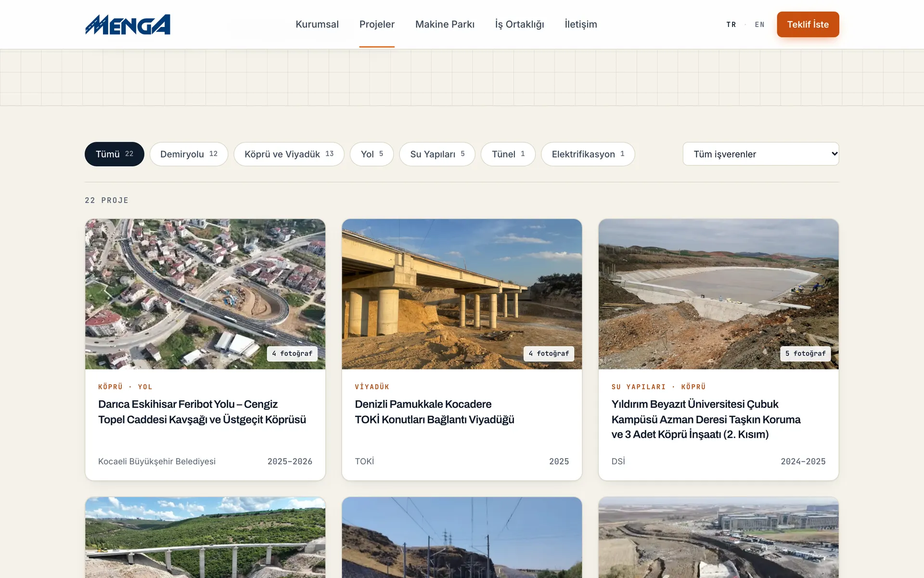Go to the Projeler tab
The height and width of the screenshot is (578, 924).
tap(377, 24)
